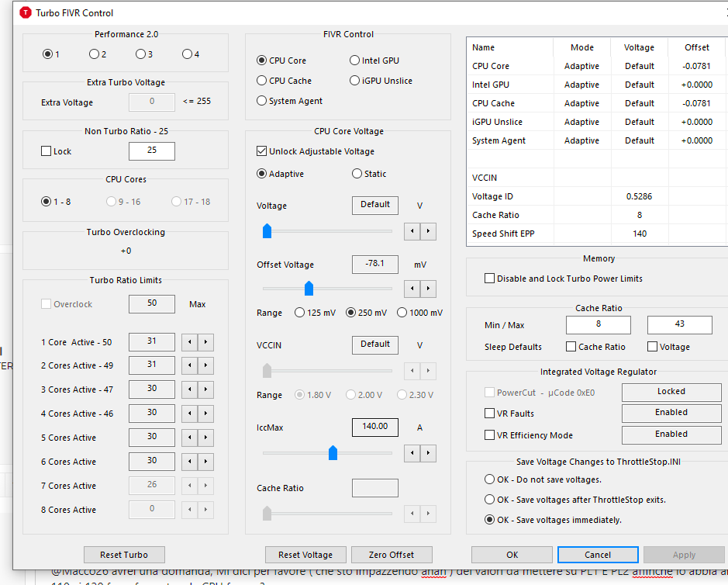Image resolution: width=728 pixels, height=585 pixels.
Task: Decrease 5 Cores Active ratio with left arrow
Action: pos(189,438)
